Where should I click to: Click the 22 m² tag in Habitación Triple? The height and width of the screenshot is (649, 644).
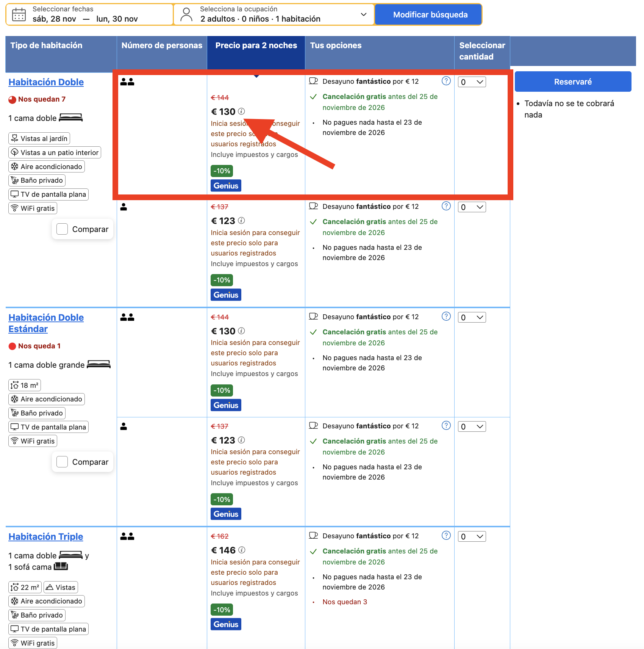25,587
